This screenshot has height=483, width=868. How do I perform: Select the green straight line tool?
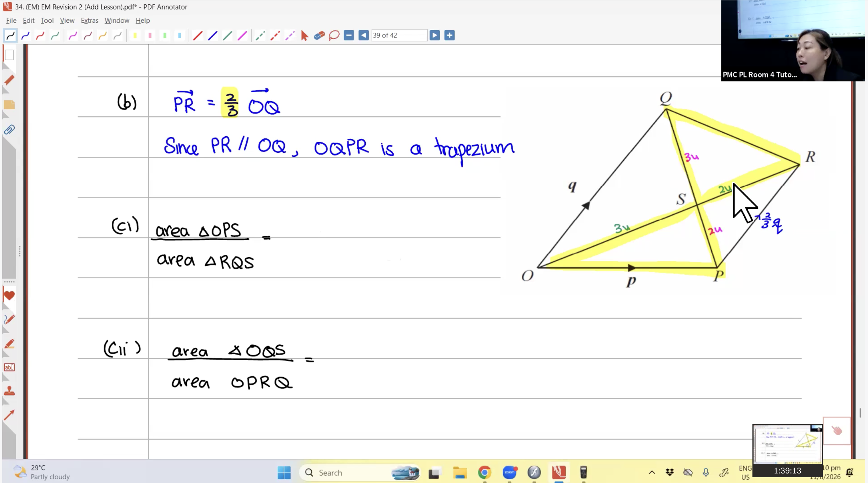pyautogui.click(x=227, y=36)
